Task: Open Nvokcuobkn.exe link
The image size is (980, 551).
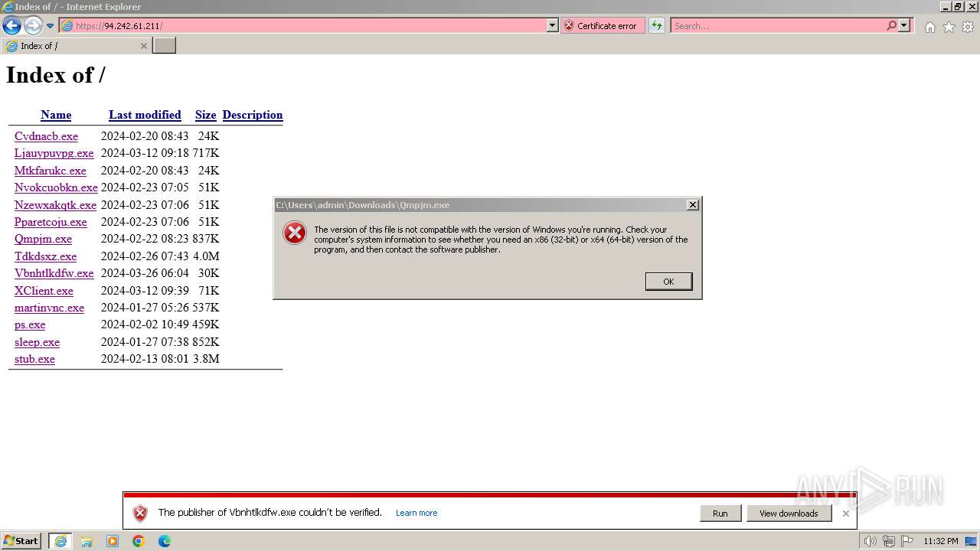Action: coord(56,187)
